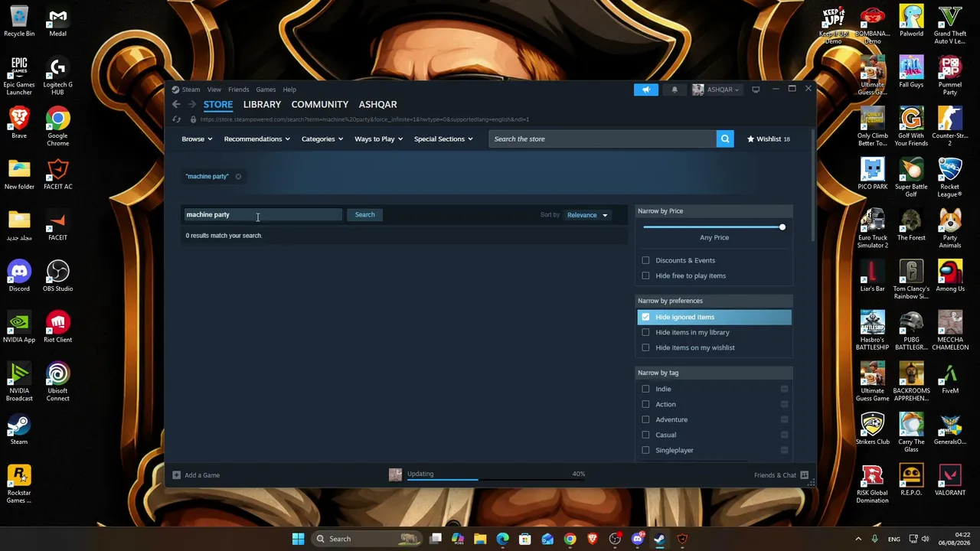Expand the Categories dropdown

pos(322,139)
